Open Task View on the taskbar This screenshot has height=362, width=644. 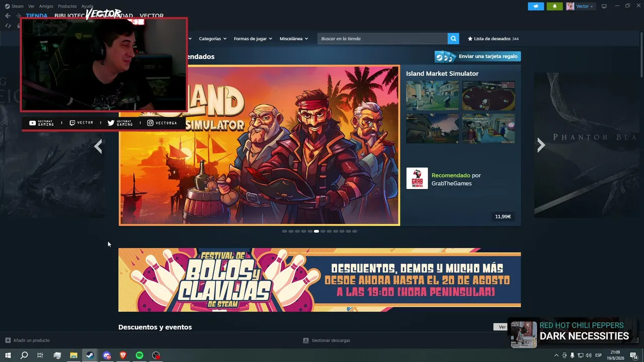click(x=40, y=355)
